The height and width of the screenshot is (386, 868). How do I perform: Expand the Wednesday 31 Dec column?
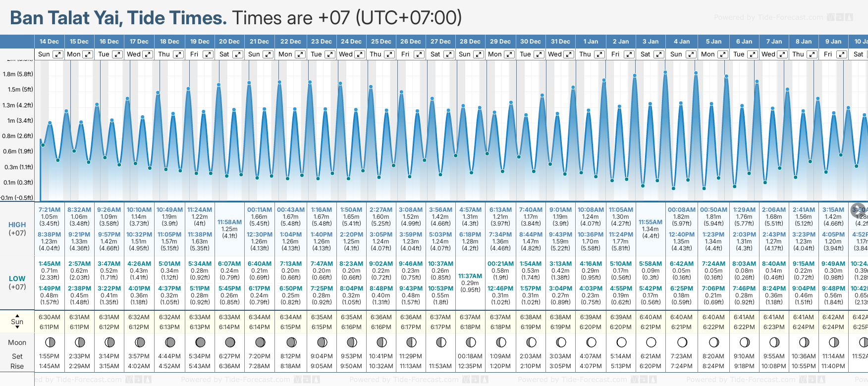click(569, 54)
